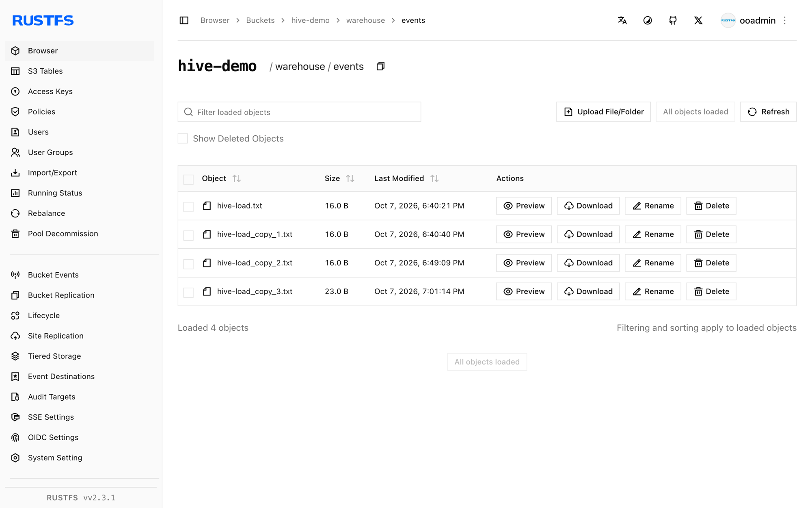Go to Lifecycle settings
This screenshot has width=812, height=508.
pyautogui.click(x=80, y=315)
